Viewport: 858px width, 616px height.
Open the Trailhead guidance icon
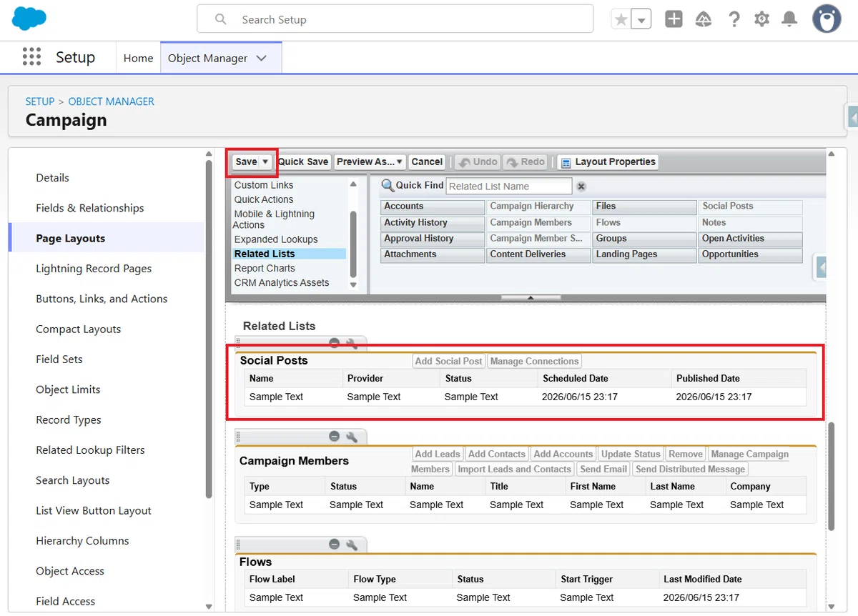pyautogui.click(x=704, y=19)
